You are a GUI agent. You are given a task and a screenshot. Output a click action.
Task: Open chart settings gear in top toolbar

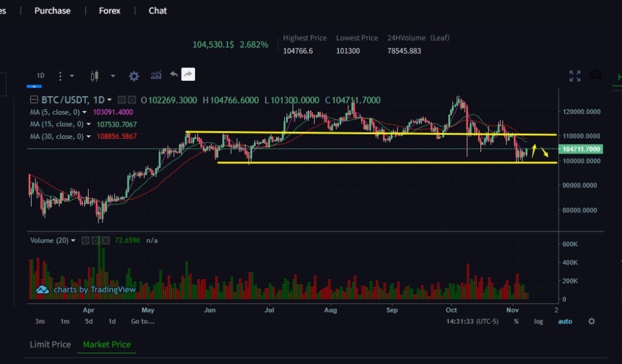point(134,76)
